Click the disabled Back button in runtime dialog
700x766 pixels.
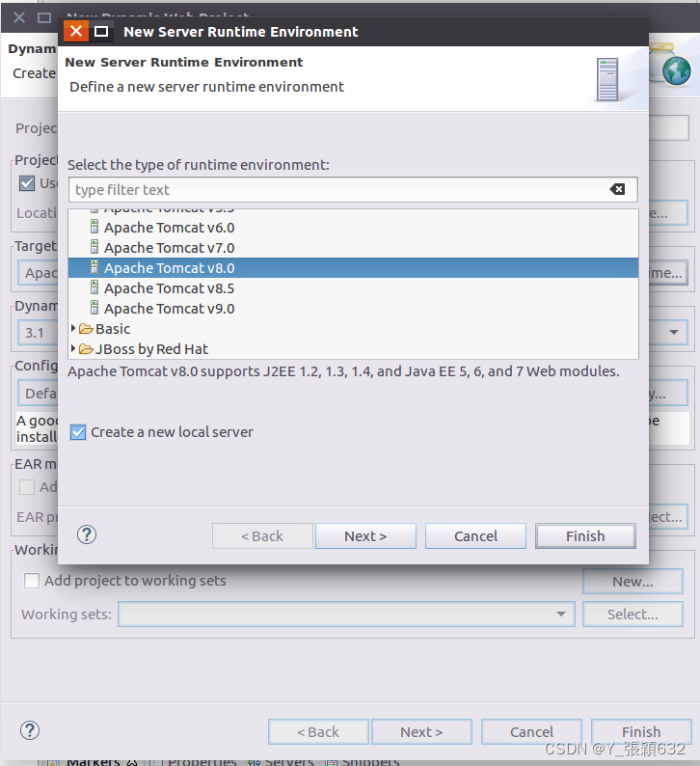pyautogui.click(x=262, y=535)
